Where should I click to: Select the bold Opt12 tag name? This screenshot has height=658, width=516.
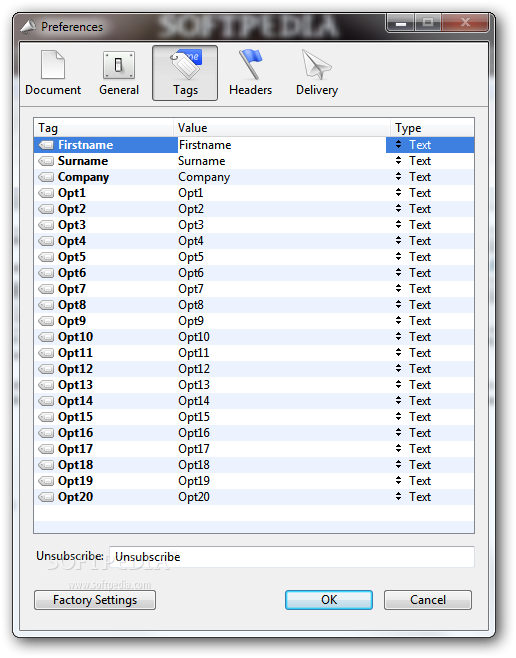76,369
